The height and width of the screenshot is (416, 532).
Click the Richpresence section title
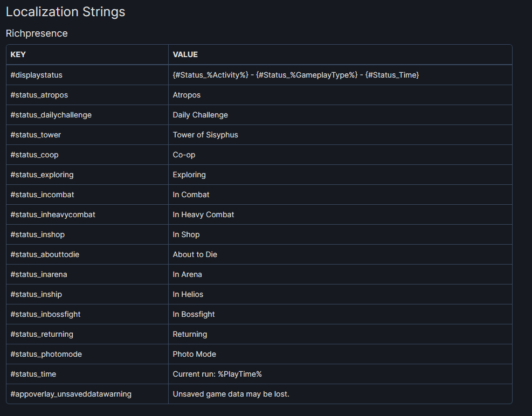(37, 33)
